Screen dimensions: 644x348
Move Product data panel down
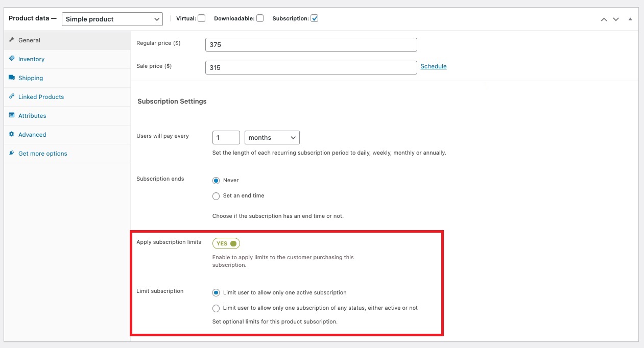coord(616,19)
